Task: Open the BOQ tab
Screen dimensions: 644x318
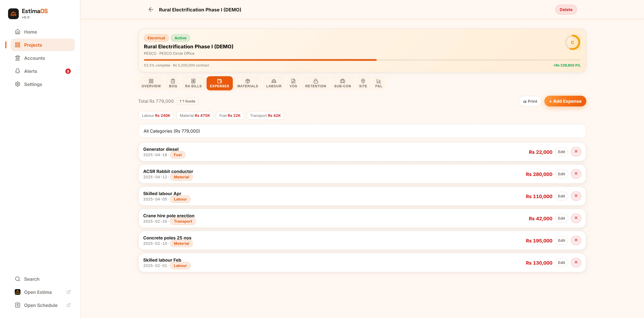Action: point(173,83)
